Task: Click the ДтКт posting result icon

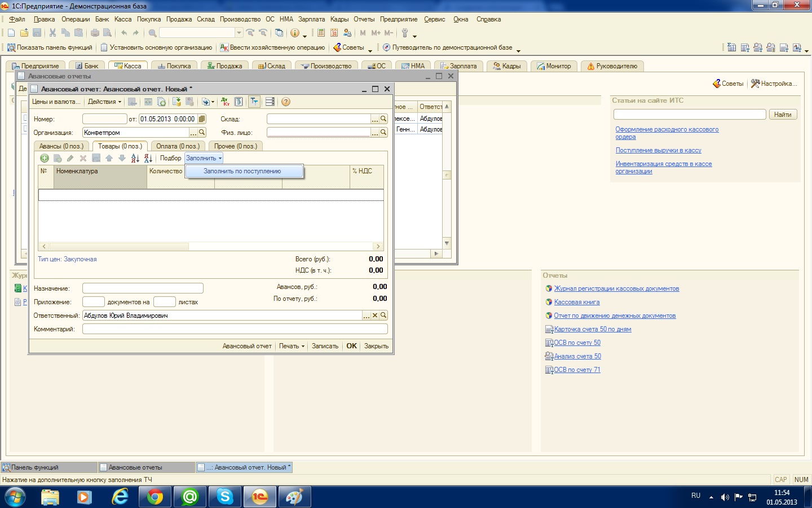Action: (x=225, y=102)
